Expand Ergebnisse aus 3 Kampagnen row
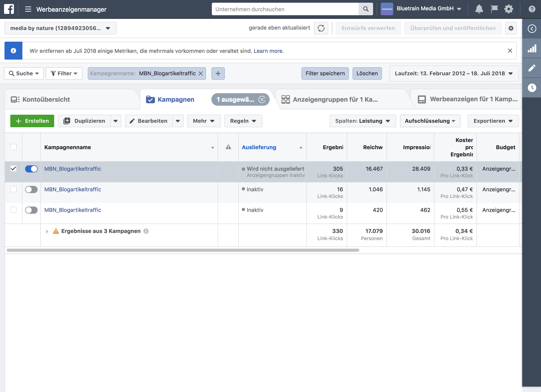Screen dimensions: 541x392 coord(47,231)
